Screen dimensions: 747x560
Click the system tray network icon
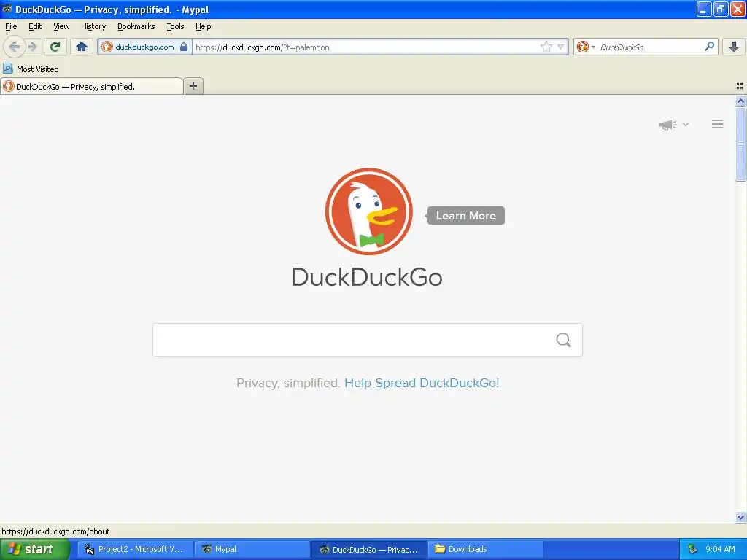click(692, 549)
